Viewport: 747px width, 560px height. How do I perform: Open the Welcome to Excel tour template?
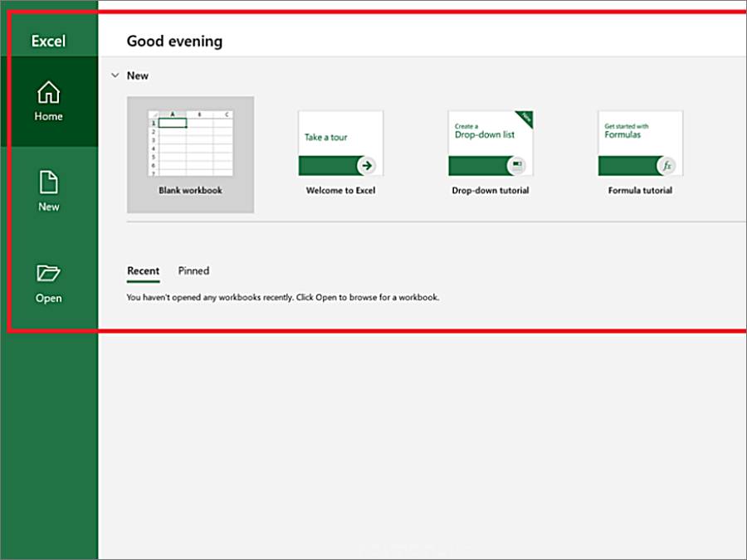(x=340, y=153)
